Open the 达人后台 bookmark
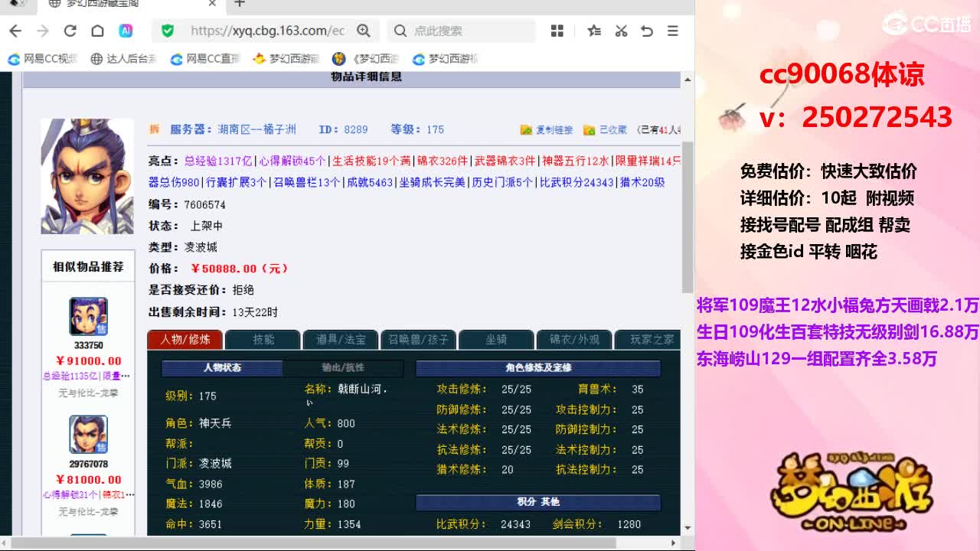Screen dimensions: 980x551 (x=123, y=59)
